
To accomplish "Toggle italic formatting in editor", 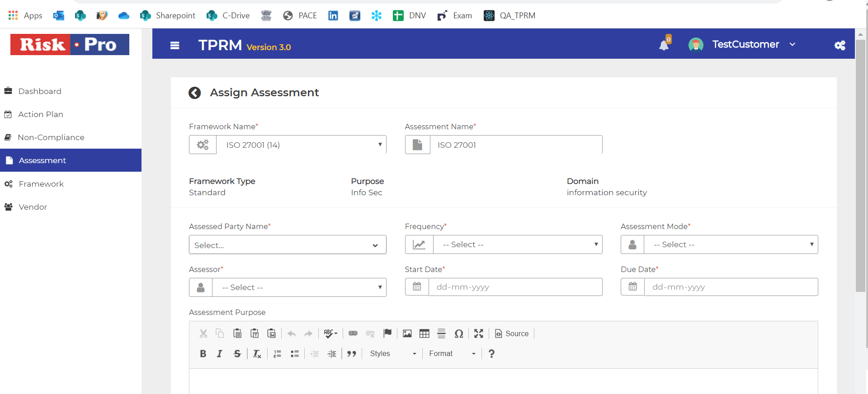I will [220, 354].
